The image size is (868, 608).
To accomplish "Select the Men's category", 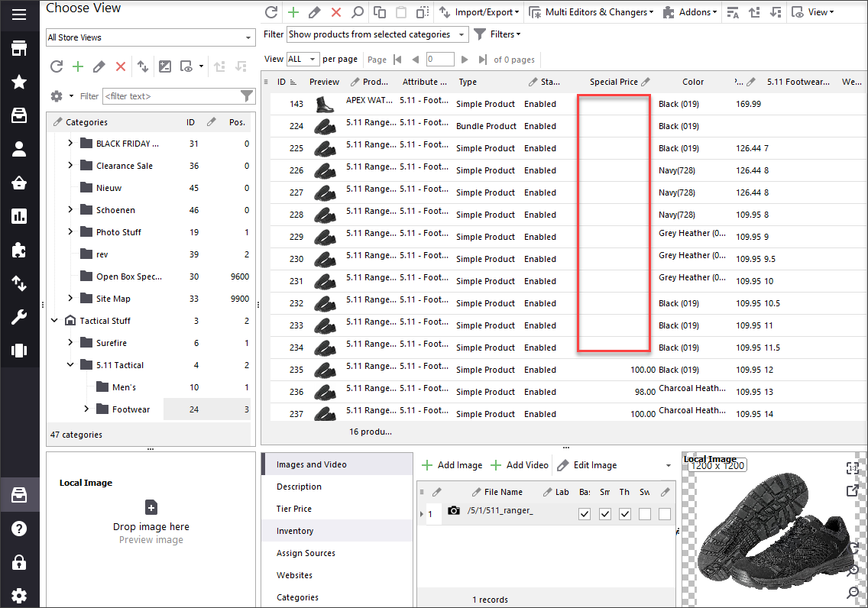I will pyautogui.click(x=124, y=387).
